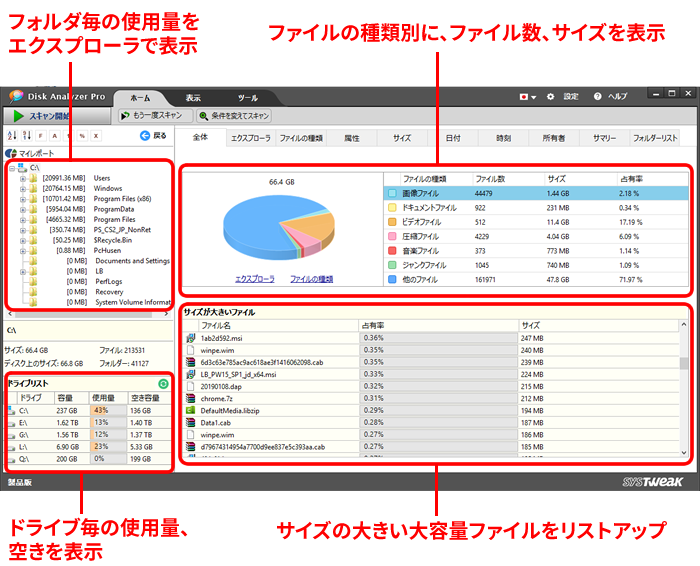Select the 他のファイル row
The width and height of the screenshot is (700, 566).
536,279
